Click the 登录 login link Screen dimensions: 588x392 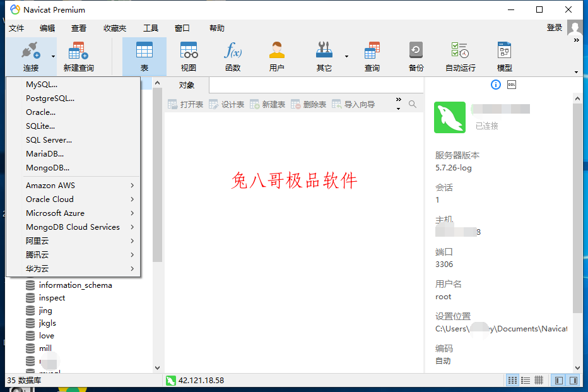pos(555,27)
